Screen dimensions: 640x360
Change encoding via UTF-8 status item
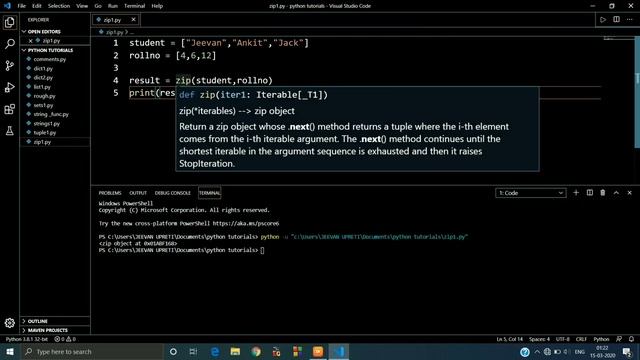click(x=562, y=339)
